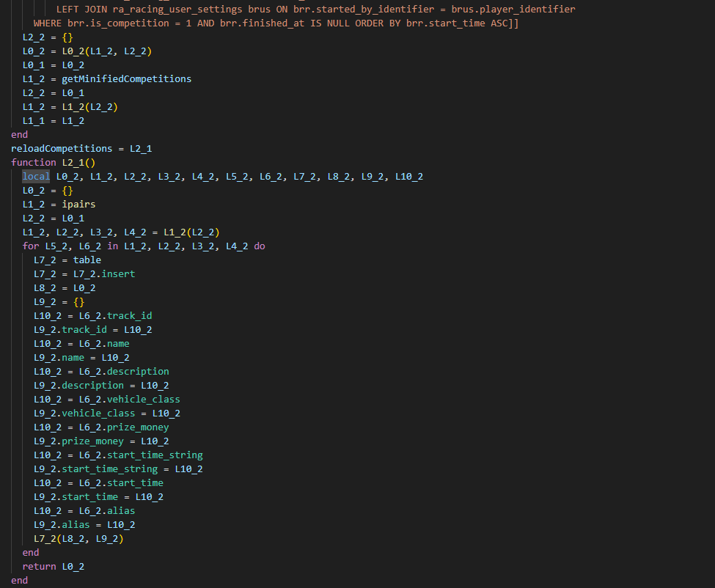Click the ipairs identifier
The height and width of the screenshot is (588, 715).
click(x=78, y=204)
